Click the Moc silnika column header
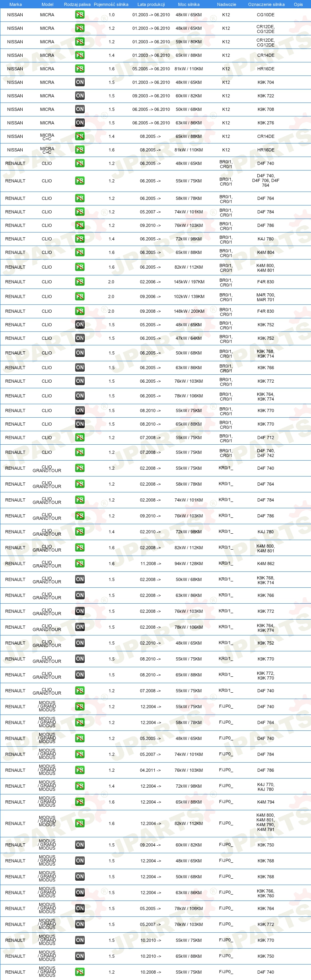The height and width of the screenshot is (980, 311). click(x=189, y=4)
